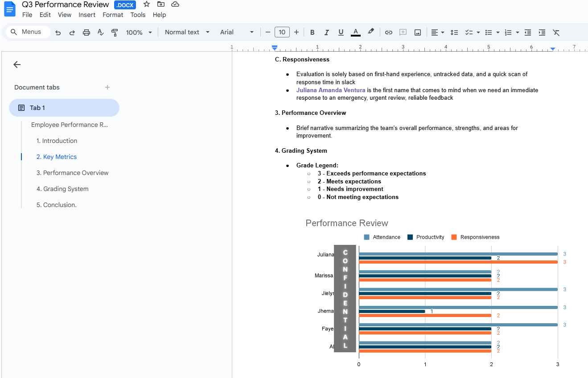Expand the numbered list options arrow
Screen dimensions: 588x378
coord(518,33)
